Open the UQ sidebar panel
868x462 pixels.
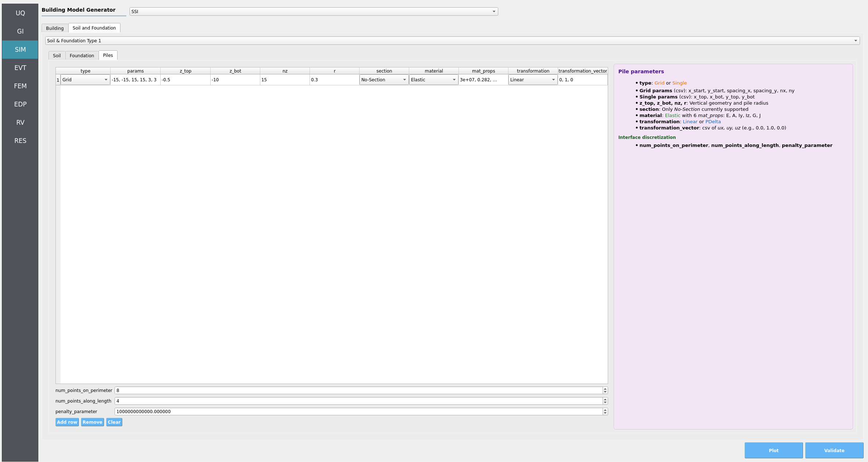tap(20, 13)
